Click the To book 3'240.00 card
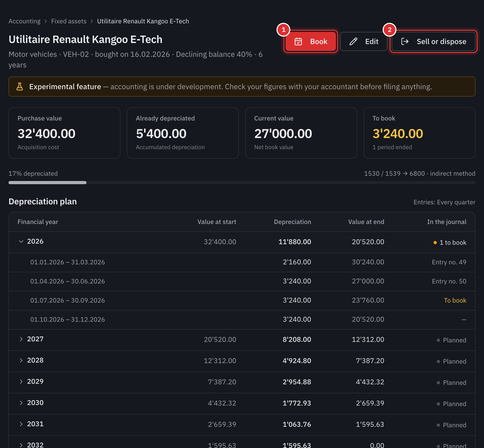Image resolution: width=484 pixels, height=448 pixels. [419, 133]
